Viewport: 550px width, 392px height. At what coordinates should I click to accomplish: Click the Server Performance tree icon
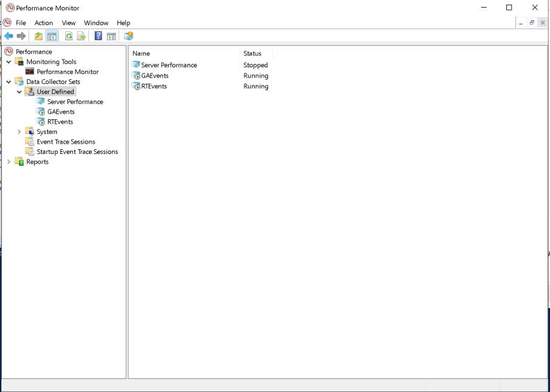[x=41, y=101]
